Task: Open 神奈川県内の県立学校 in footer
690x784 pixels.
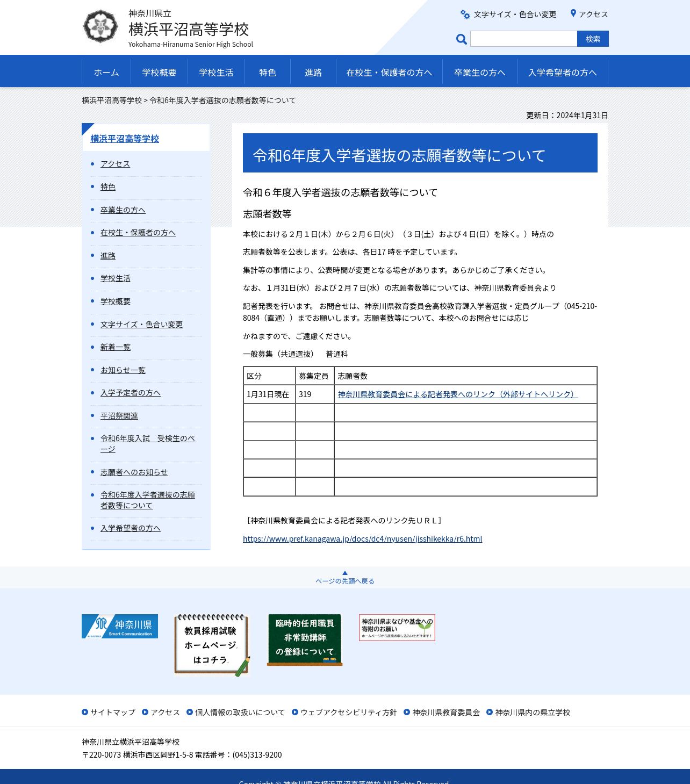Action: pos(533,713)
